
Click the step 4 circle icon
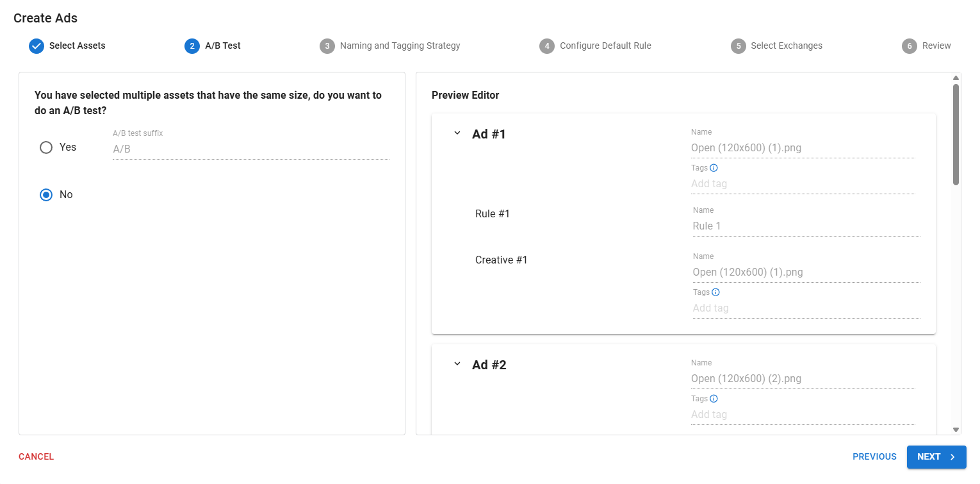[x=546, y=46]
